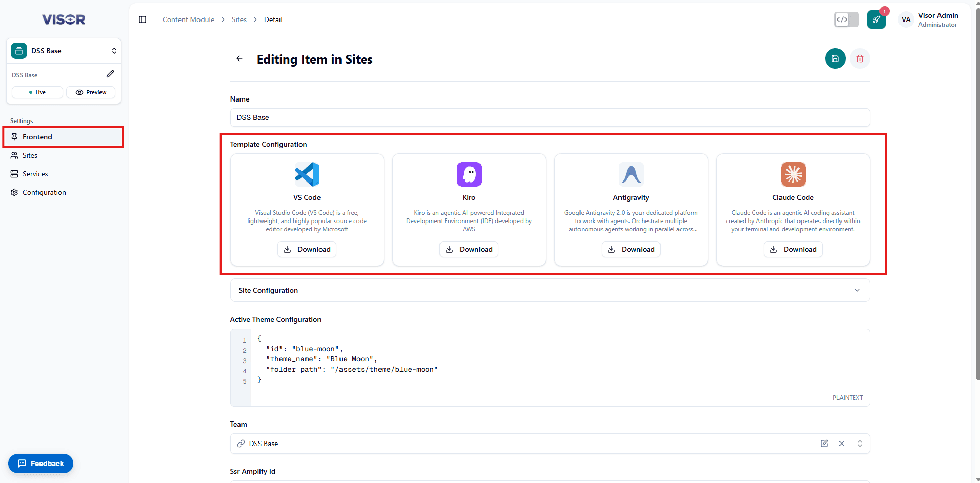Click the VS Code card description text
This screenshot has width=980, height=483.
[307, 221]
